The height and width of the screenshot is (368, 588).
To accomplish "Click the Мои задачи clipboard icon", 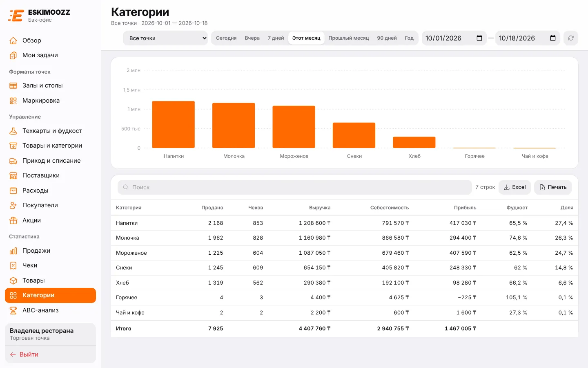I will [13, 55].
